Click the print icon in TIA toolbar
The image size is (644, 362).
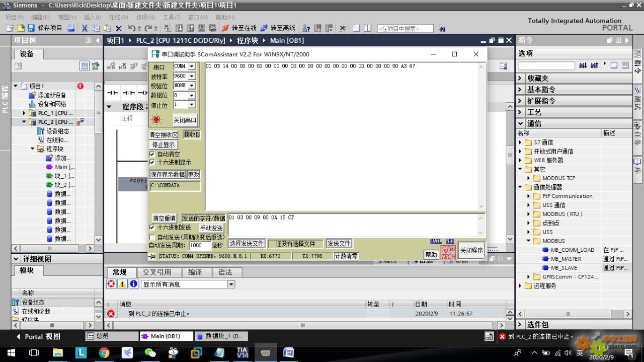[71, 28]
